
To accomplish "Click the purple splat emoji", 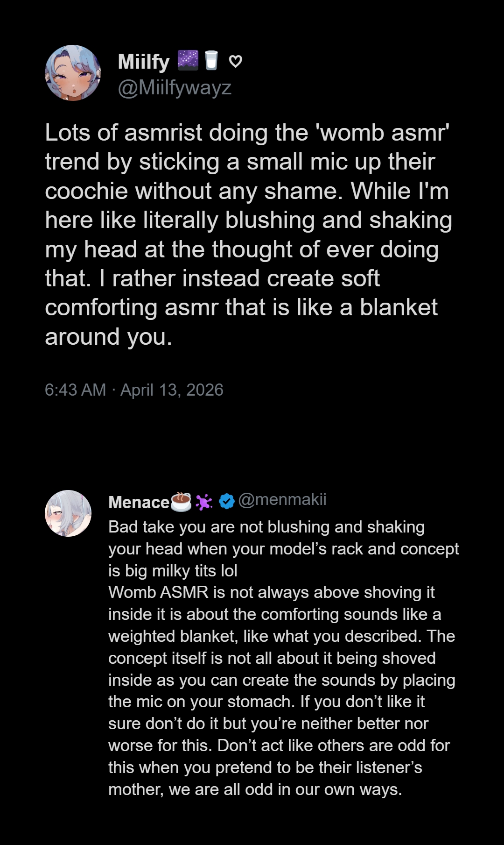I will (x=203, y=502).
